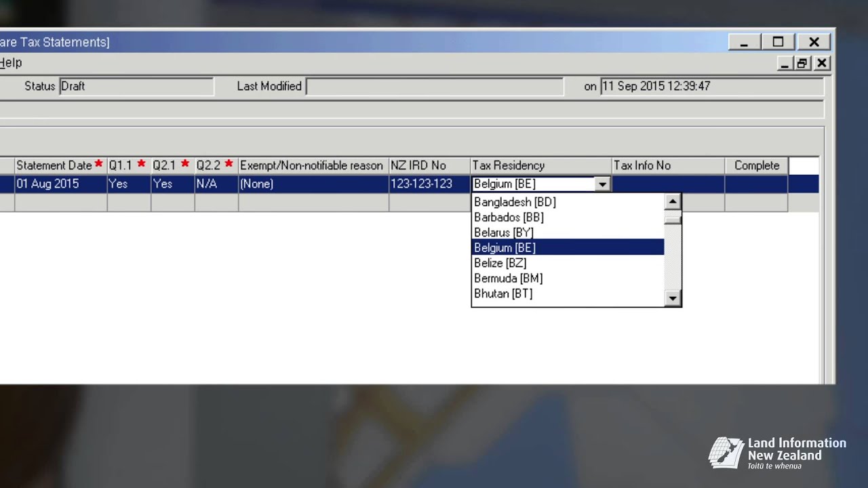Choose Belize [BZ] from the list
Viewport: 868px width, 488px height.
(x=568, y=263)
